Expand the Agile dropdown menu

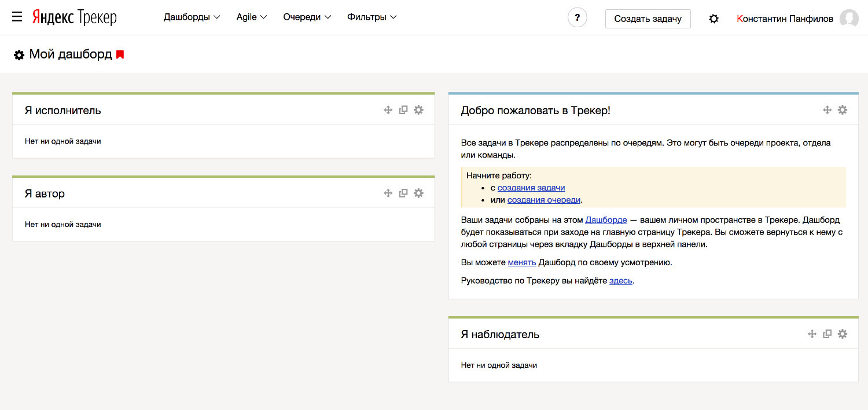click(x=252, y=17)
